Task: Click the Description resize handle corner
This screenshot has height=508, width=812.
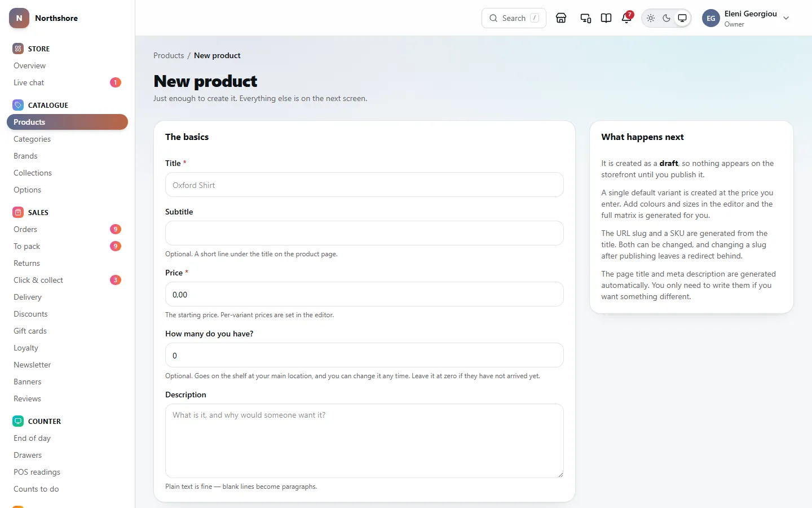Action: [560, 474]
